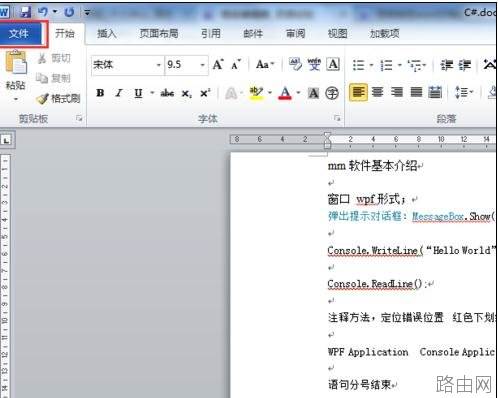This screenshot has width=498, height=398.
Task: Select Distributed paragraph alignment
Action: (x=435, y=92)
